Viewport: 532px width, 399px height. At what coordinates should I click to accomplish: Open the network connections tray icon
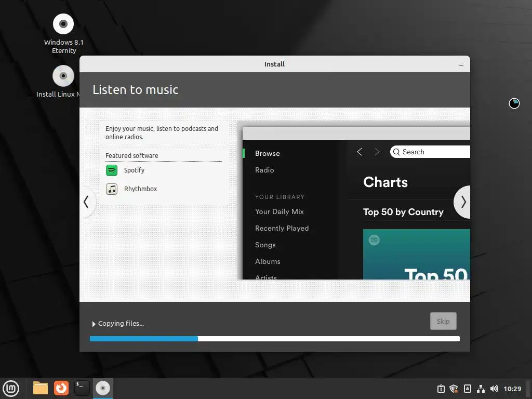click(481, 389)
